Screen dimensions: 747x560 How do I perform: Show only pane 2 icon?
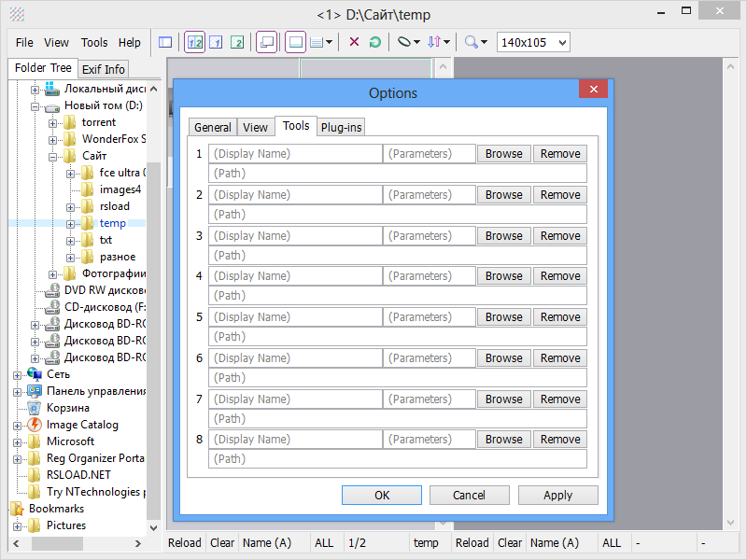pyautogui.click(x=237, y=42)
